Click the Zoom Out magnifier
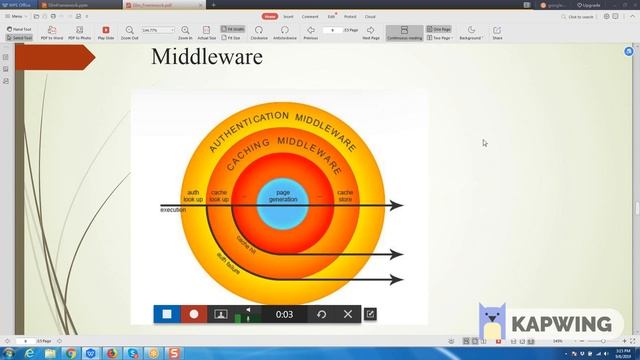Image resolution: width=640 pixels, height=360 pixels. point(129,33)
